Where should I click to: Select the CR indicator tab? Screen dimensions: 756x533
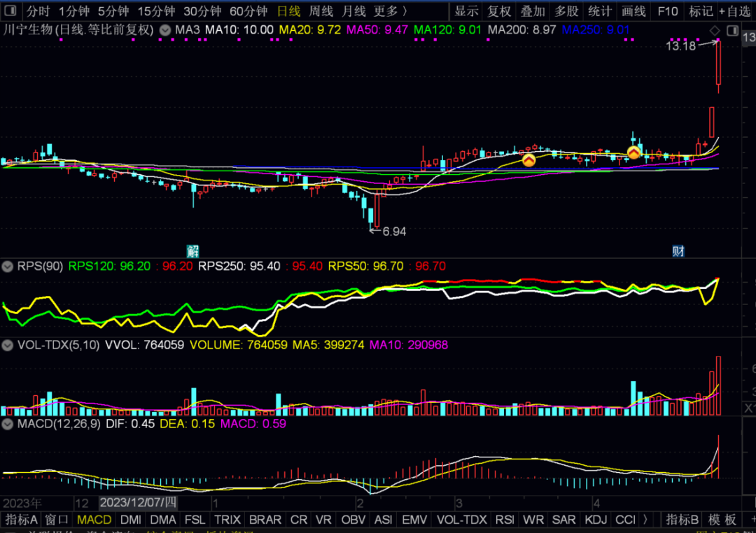tap(298, 520)
